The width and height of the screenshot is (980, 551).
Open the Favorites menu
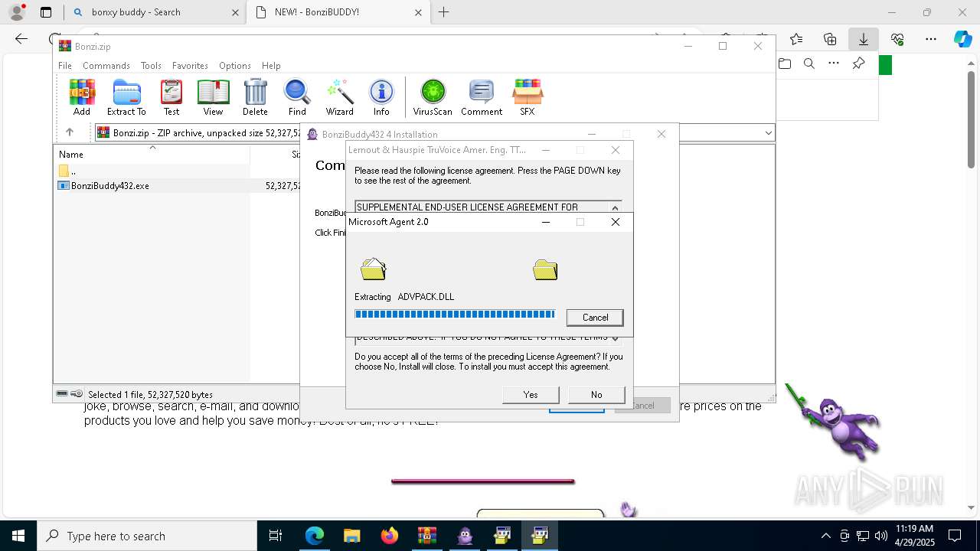(190, 66)
